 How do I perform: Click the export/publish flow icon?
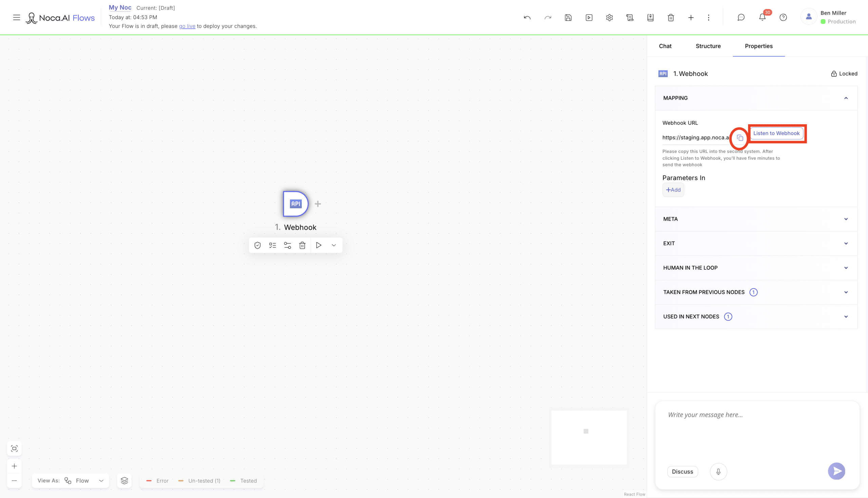pyautogui.click(x=650, y=17)
